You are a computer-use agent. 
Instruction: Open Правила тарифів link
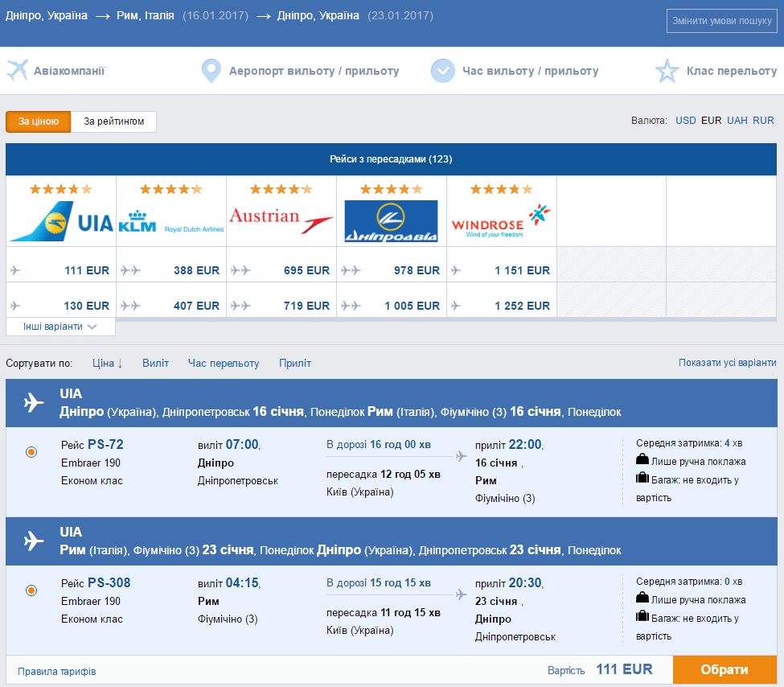(57, 672)
